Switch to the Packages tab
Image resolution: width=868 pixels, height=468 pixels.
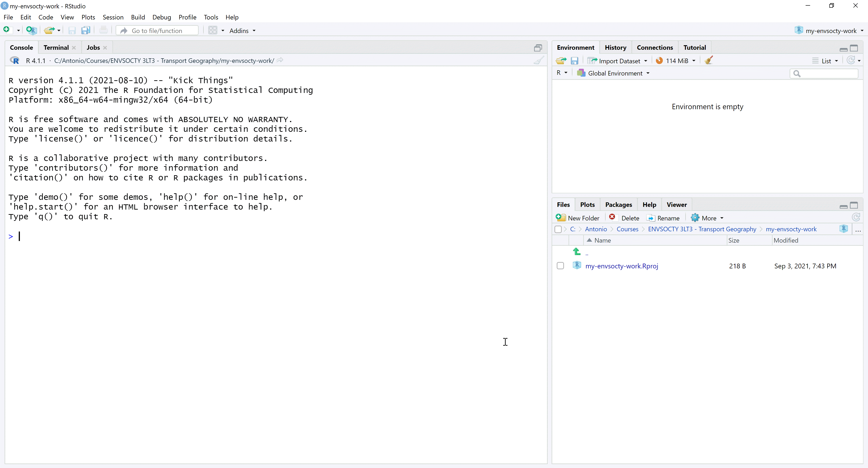[x=618, y=205]
